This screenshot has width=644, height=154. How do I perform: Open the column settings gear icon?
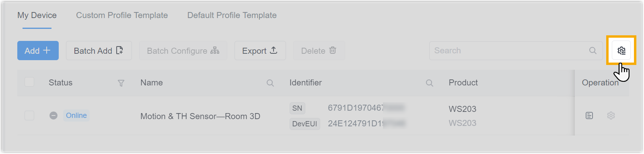(x=621, y=51)
